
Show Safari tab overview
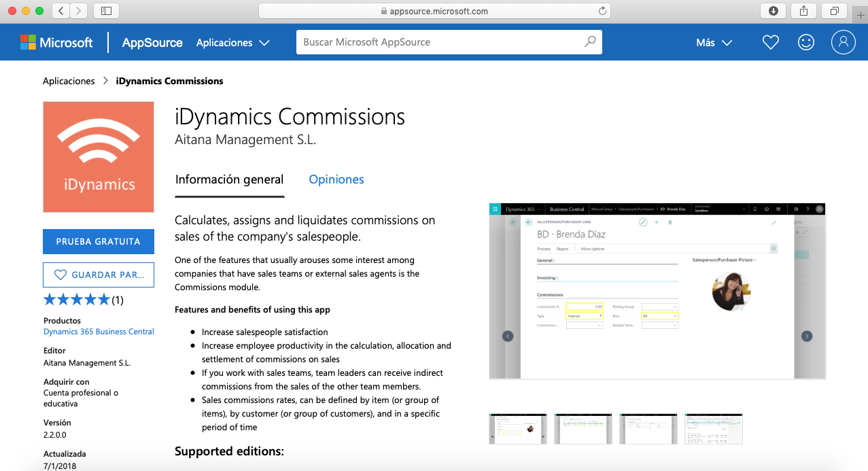(834, 11)
